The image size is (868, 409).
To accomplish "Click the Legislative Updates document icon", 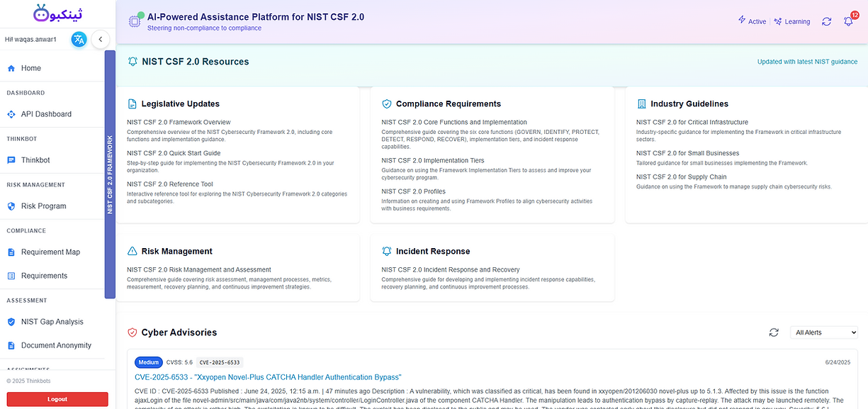I will 132,103.
